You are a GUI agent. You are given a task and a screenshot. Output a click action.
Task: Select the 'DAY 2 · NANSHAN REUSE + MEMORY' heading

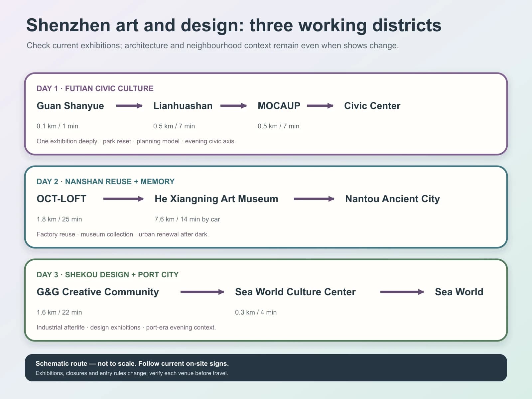point(105,182)
